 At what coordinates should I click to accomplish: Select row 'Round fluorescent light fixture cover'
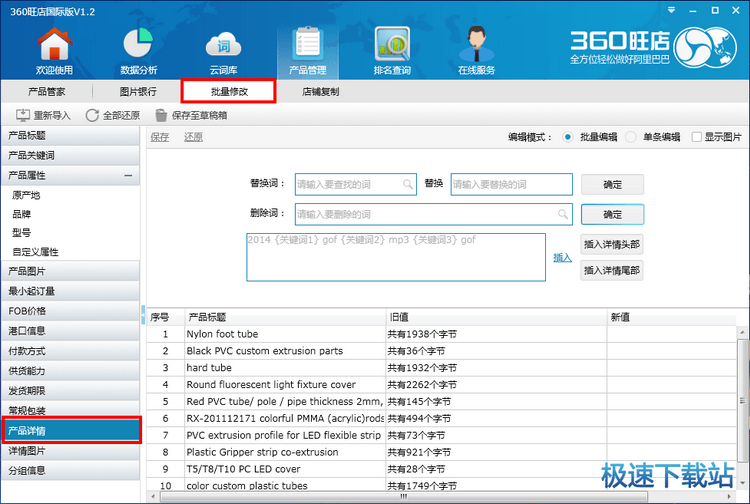(x=441, y=385)
